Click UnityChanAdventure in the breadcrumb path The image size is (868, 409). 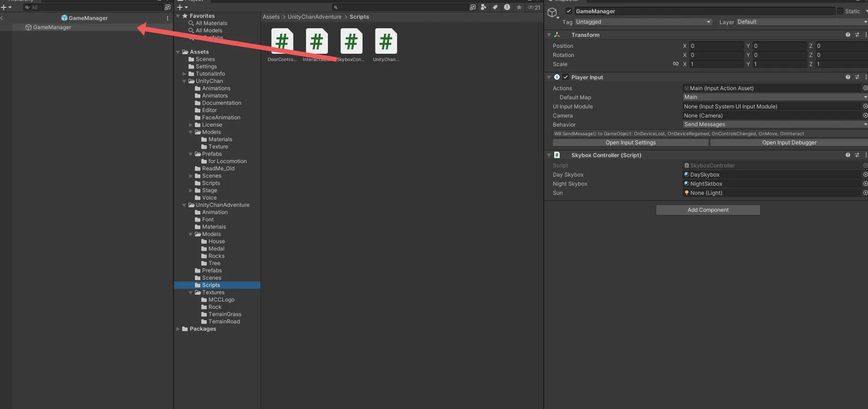tap(314, 17)
